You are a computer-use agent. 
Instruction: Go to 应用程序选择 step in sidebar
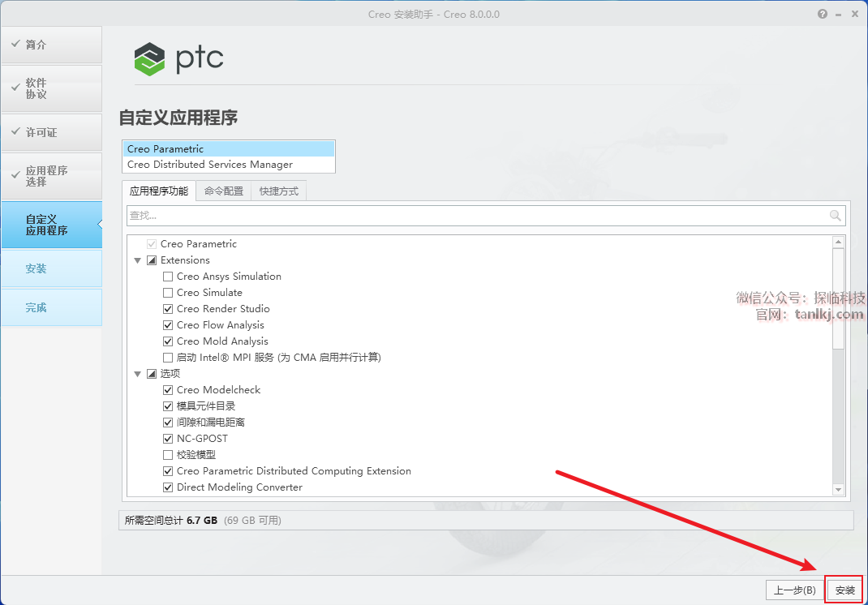click(51, 176)
